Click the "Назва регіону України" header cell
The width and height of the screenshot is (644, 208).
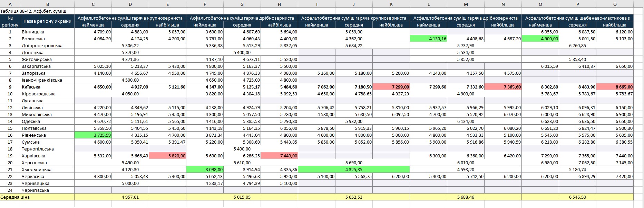coord(47,21)
